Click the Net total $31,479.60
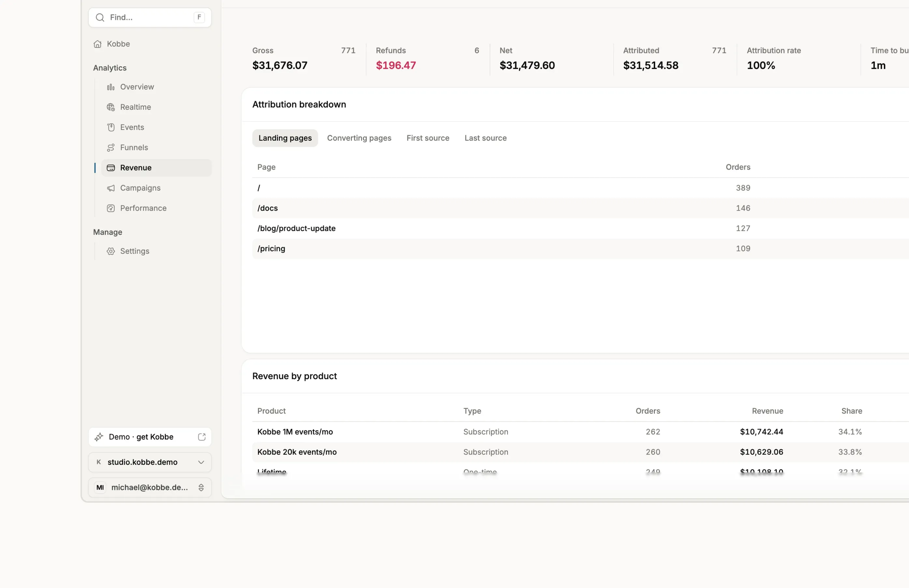Viewport: 909px width, 588px height. tap(527, 66)
